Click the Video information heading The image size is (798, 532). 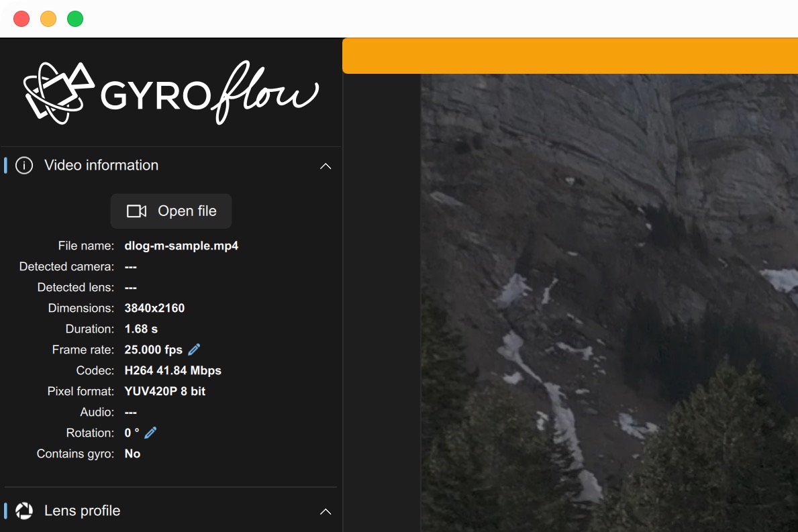101,165
